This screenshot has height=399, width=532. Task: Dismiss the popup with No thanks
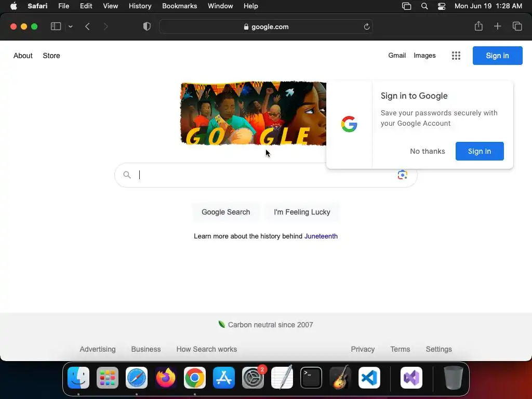click(x=428, y=151)
